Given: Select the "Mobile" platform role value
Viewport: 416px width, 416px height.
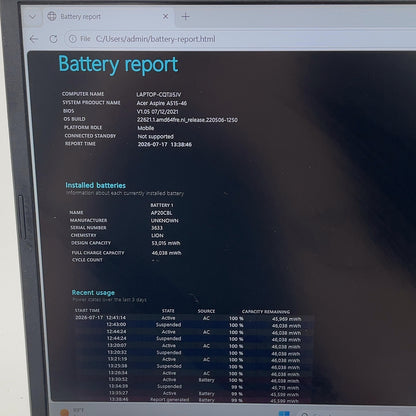Looking at the screenshot, I should click(146, 128).
